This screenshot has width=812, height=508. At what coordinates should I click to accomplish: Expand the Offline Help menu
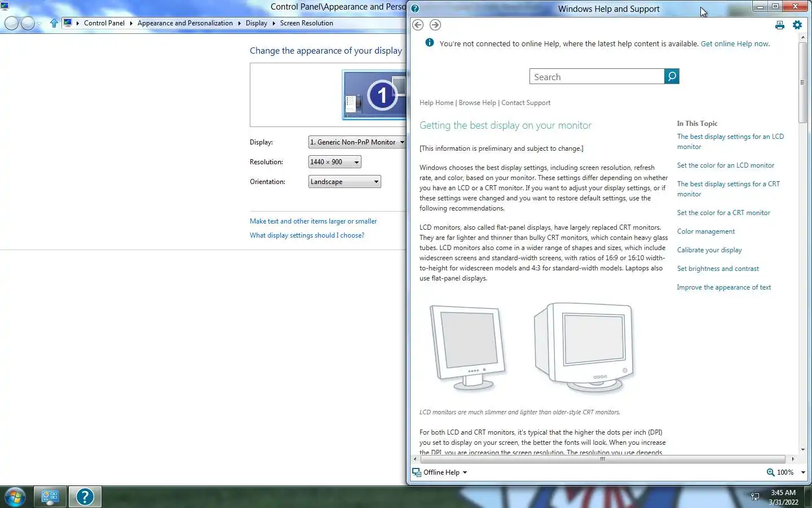[465, 472]
